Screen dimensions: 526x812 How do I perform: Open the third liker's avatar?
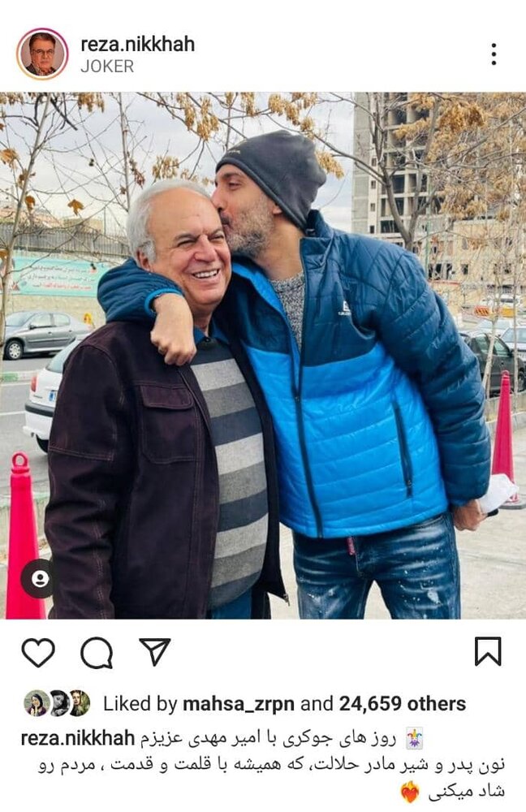80,703
